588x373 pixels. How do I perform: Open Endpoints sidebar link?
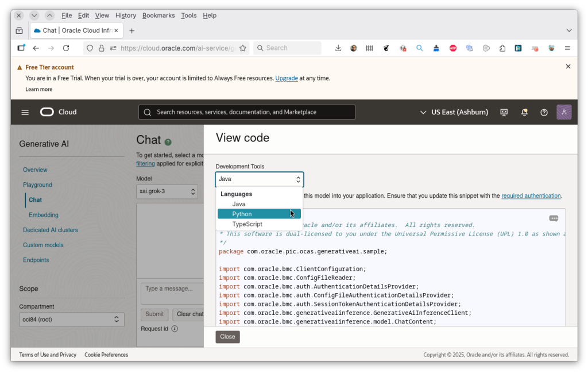[36, 260]
